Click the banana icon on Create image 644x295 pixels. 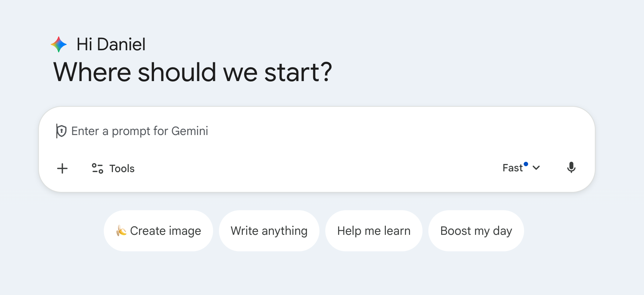121,231
